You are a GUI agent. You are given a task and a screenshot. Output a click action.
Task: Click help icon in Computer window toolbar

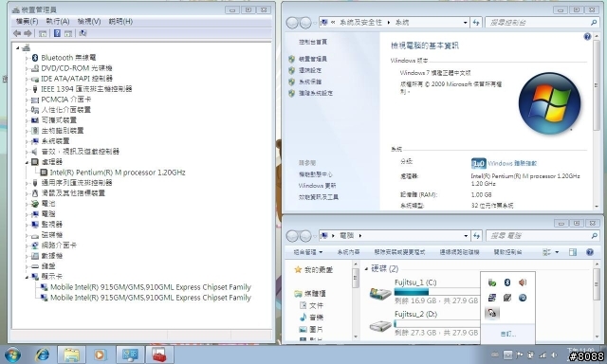590,252
